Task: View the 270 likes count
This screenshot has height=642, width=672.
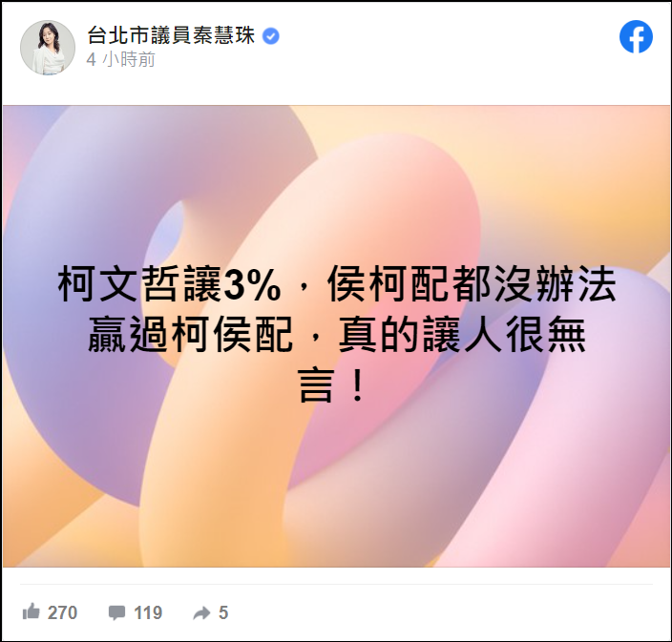Action: pyautogui.click(x=62, y=612)
